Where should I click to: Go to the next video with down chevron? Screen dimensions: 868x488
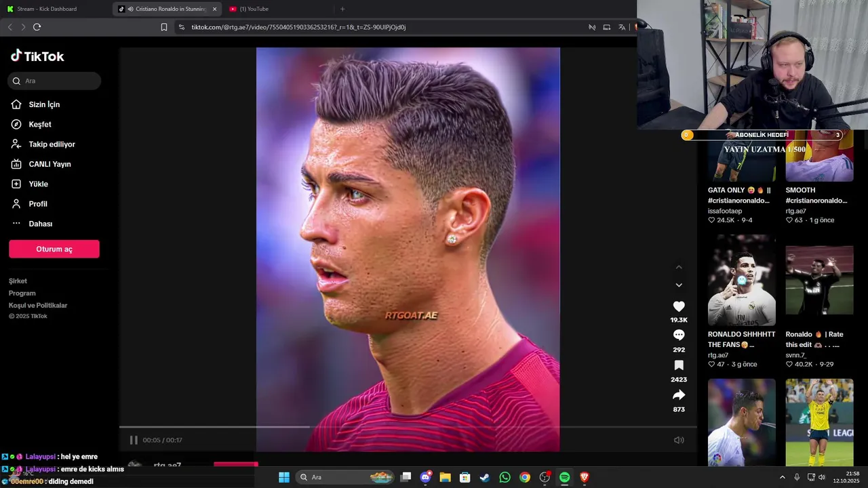click(x=679, y=285)
